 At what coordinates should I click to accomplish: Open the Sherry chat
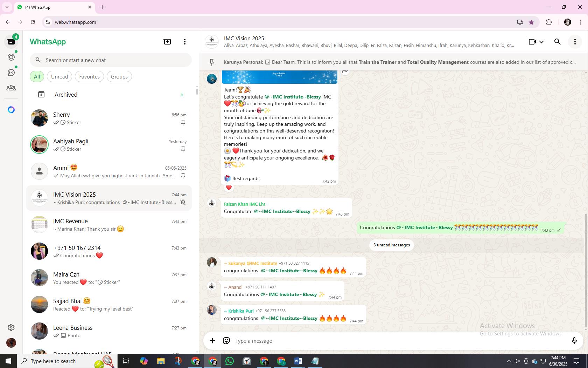click(x=109, y=118)
